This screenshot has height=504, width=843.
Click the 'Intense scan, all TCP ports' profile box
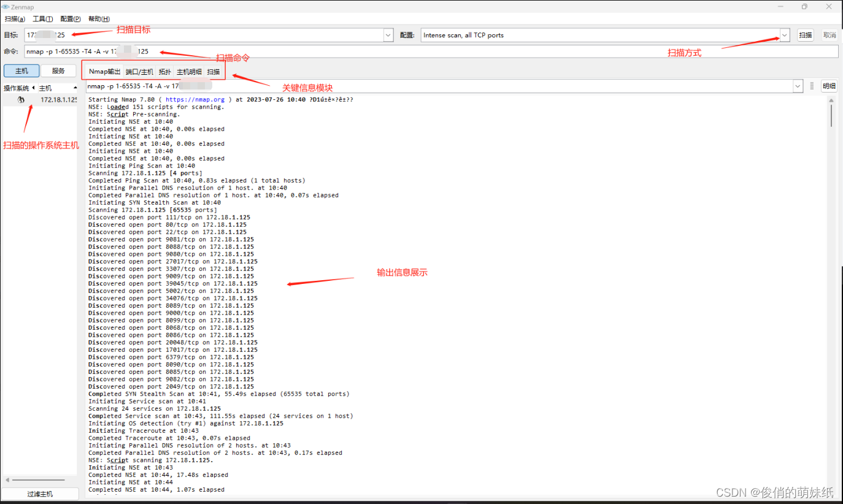pos(600,35)
